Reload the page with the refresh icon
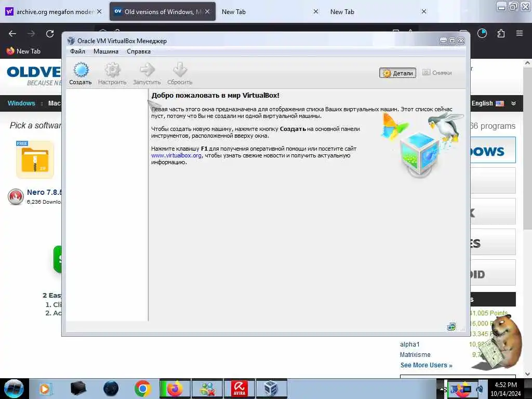 (50, 34)
